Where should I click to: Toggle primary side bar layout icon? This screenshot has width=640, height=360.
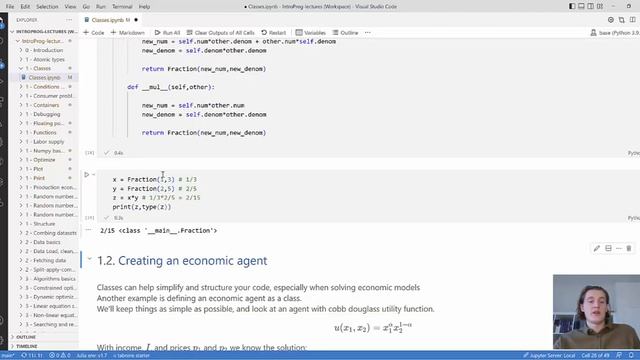(x=572, y=7)
